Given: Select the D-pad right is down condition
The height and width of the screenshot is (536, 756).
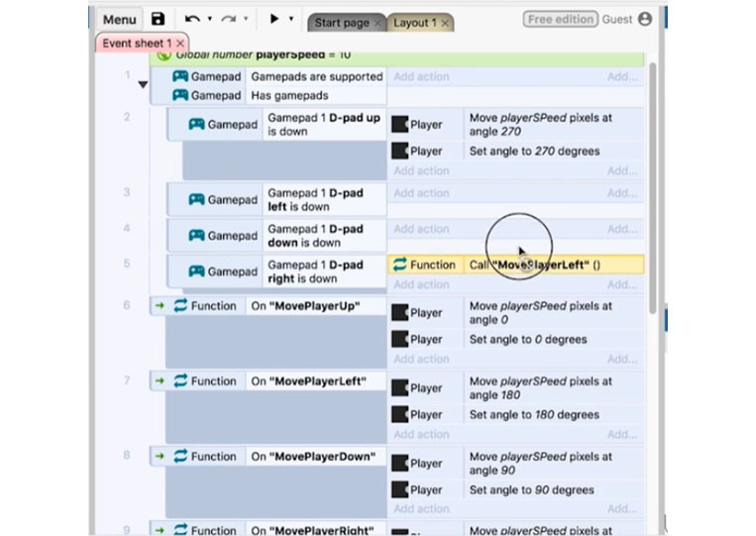Looking at the screenshot, I should [x=324, y=271].
